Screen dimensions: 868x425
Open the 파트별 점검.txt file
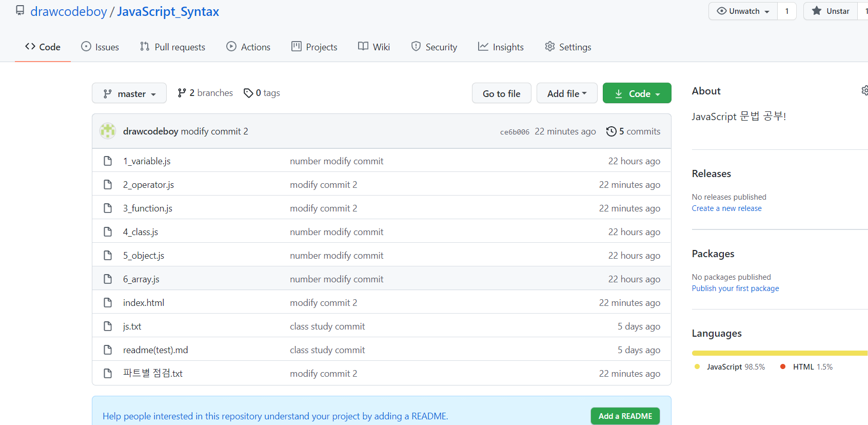[153, 374]
